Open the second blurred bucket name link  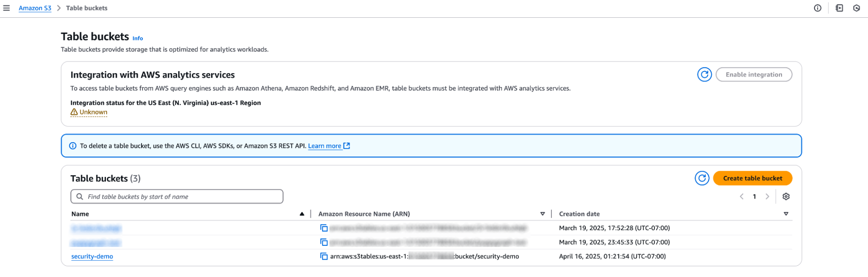click(x=96, y=242)
